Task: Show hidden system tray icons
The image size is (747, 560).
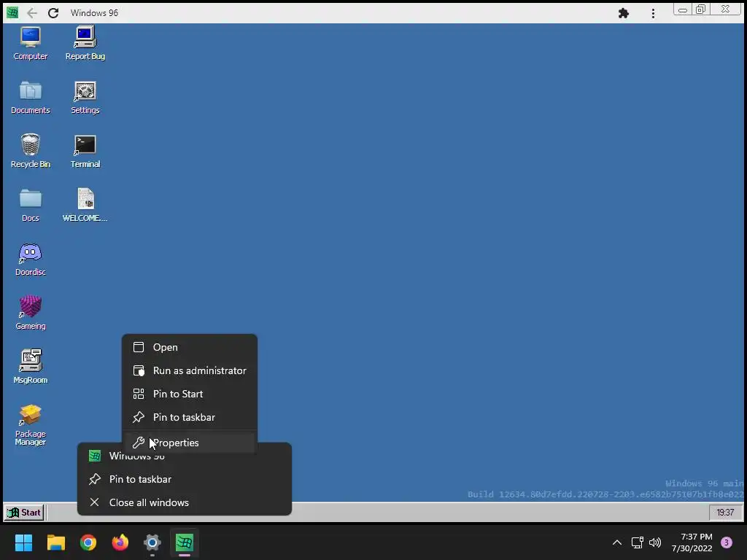Action: 617,542
